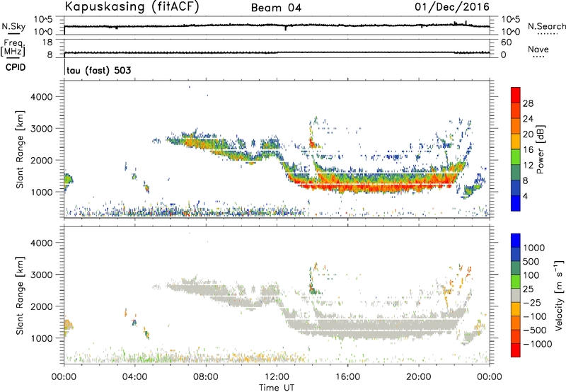The height and width of the screenshot is (392, 566).
Task: Click the Velocity [m s-1] colorbar label
Action: pos(559,295)
